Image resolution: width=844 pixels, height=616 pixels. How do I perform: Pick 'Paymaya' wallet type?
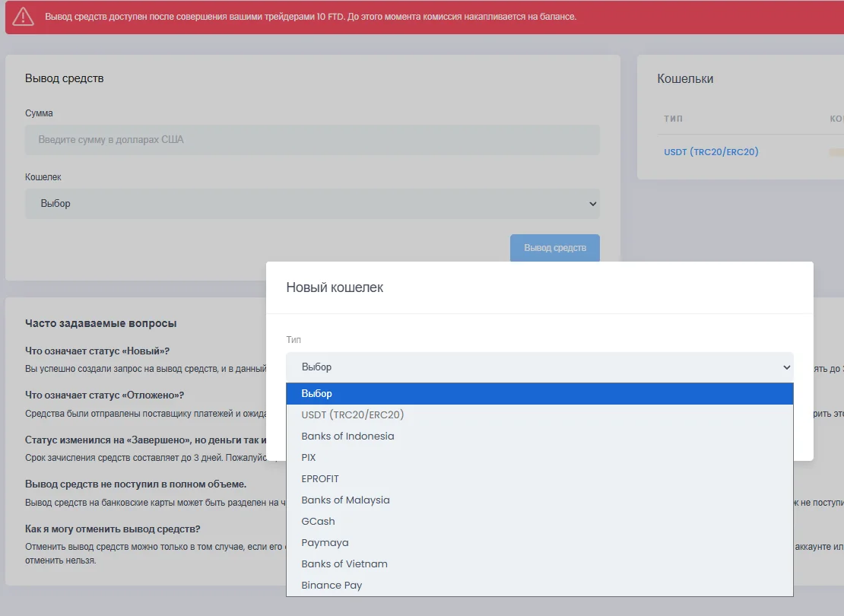click(539, 542)
